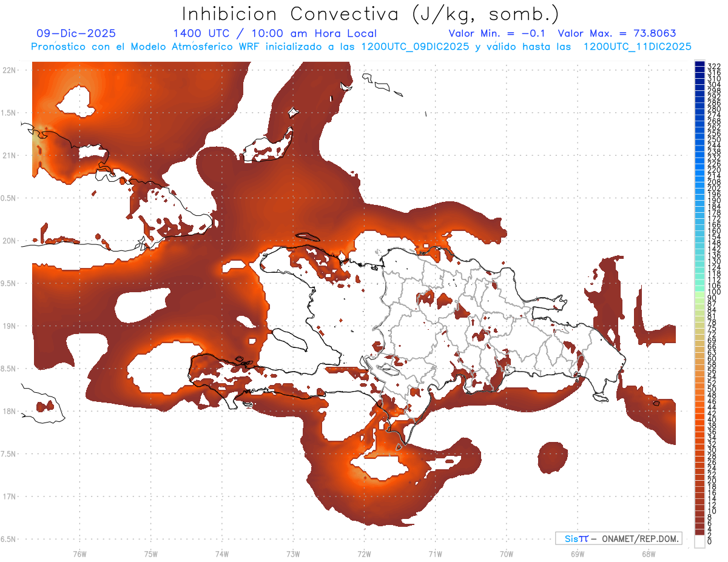
Task: Click the 73W longitude label
Action: (293, 554)
